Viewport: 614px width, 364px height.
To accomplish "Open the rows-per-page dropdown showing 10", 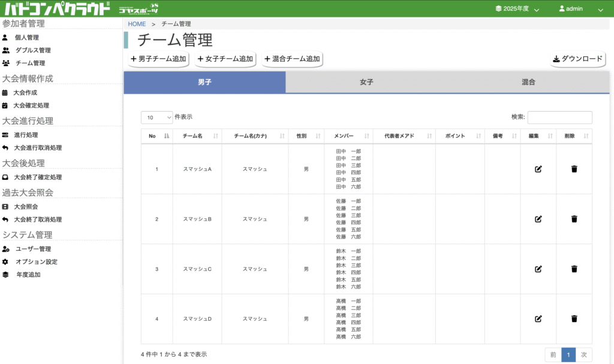I will [156, 118].
